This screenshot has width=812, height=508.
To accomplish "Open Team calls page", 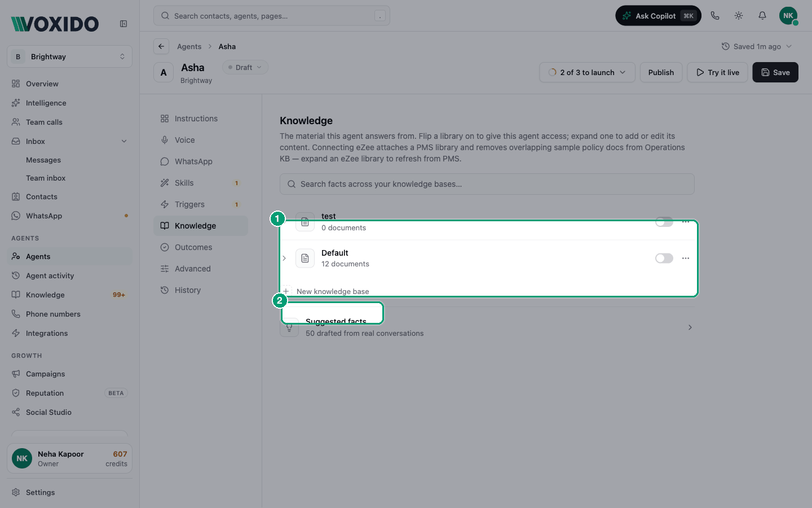I will (x=69, y=122).
